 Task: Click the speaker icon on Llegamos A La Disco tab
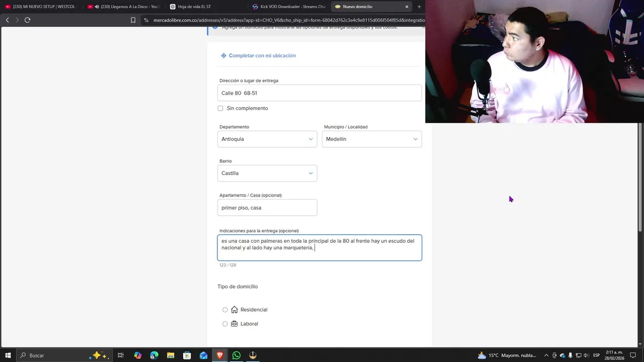[x=97, y=7]
